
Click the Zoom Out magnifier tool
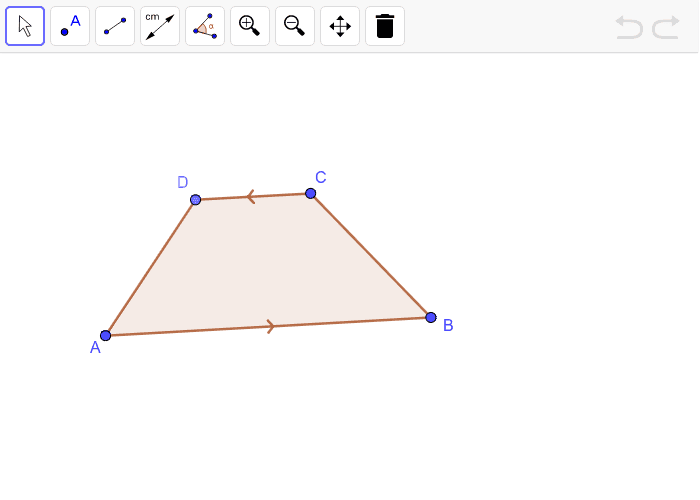click(295, 26)
